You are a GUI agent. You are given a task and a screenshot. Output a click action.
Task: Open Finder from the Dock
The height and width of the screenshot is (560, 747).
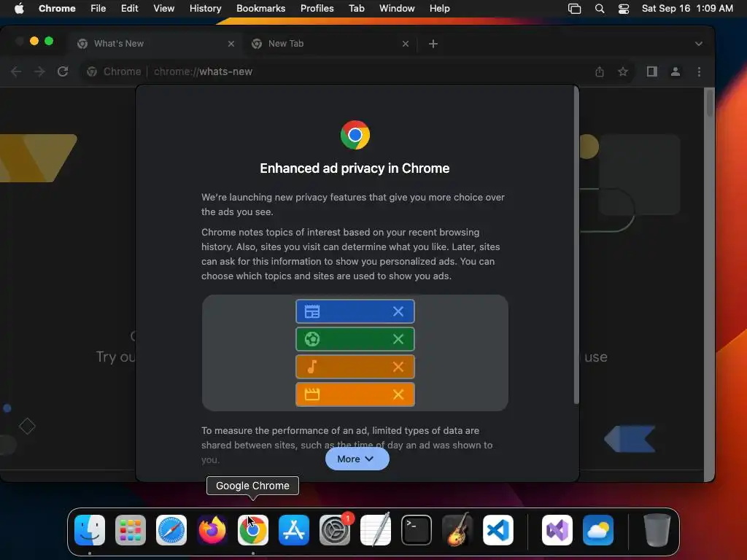coord(90,529)
